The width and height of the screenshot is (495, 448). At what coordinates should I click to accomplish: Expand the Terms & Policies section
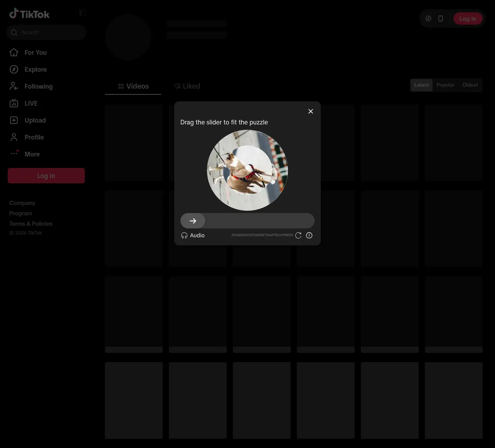(x=31, y=224)
